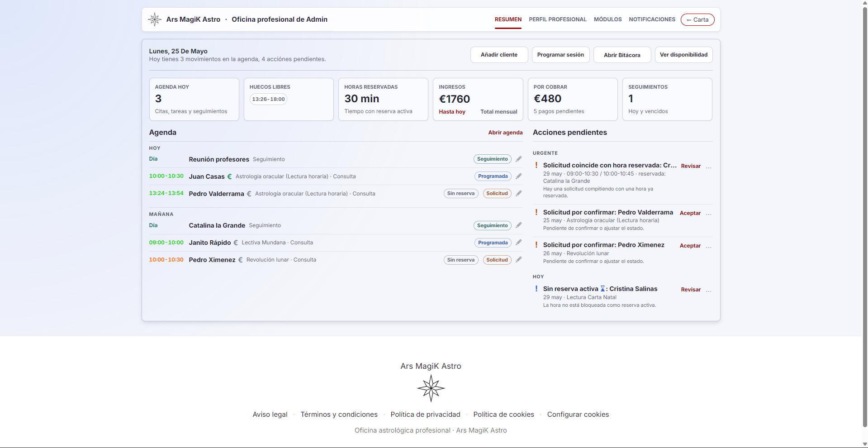Accept Pedro Ximenez's pending request
This screenshot has width=868, height=448.
coord(690,246)
